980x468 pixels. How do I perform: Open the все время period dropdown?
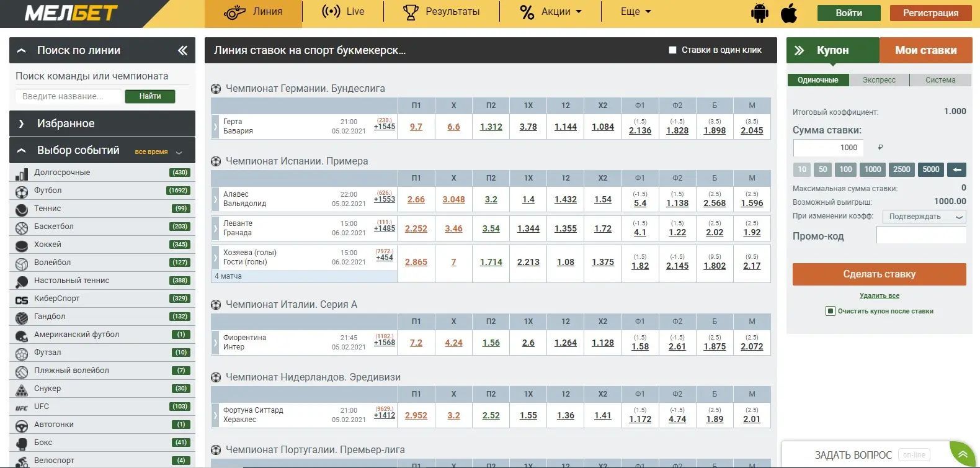[159, 152]
